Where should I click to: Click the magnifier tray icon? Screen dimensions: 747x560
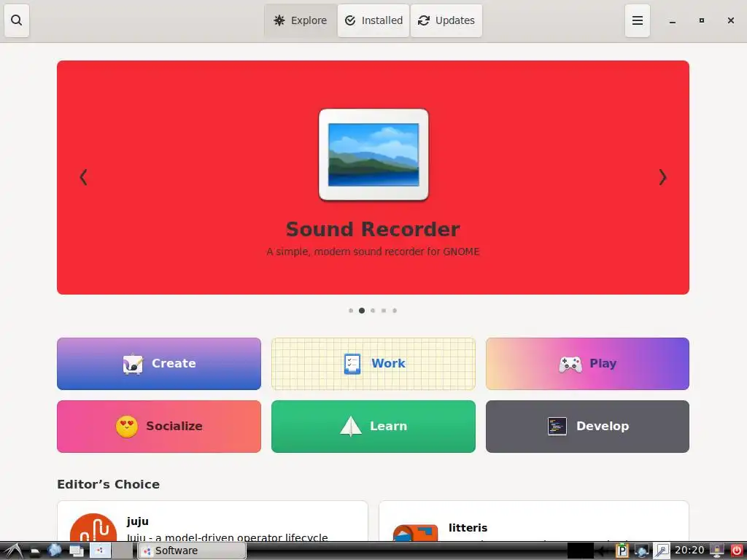662,551
